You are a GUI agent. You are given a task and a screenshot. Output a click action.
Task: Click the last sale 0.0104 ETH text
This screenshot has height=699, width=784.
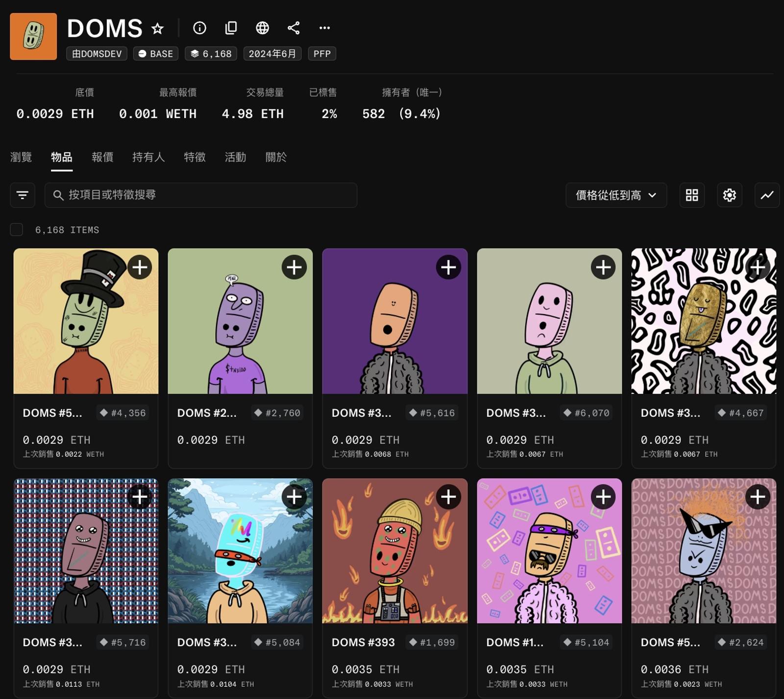[x=216, y=684]
